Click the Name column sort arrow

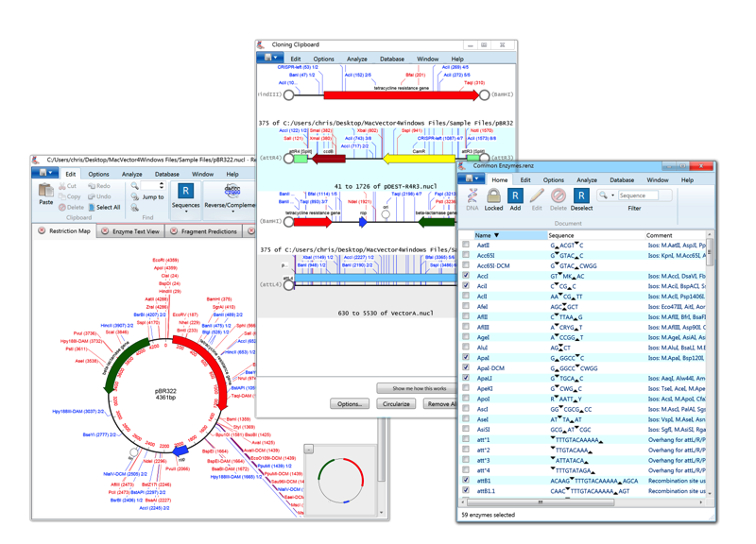click(497, 235)
